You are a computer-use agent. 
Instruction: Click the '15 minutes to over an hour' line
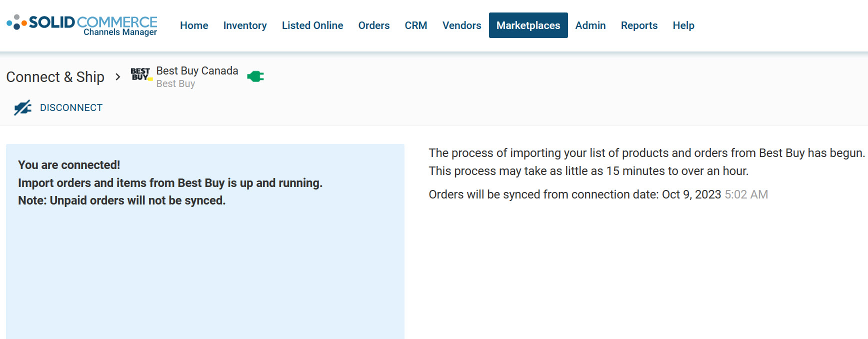click(x=589, y=171)
